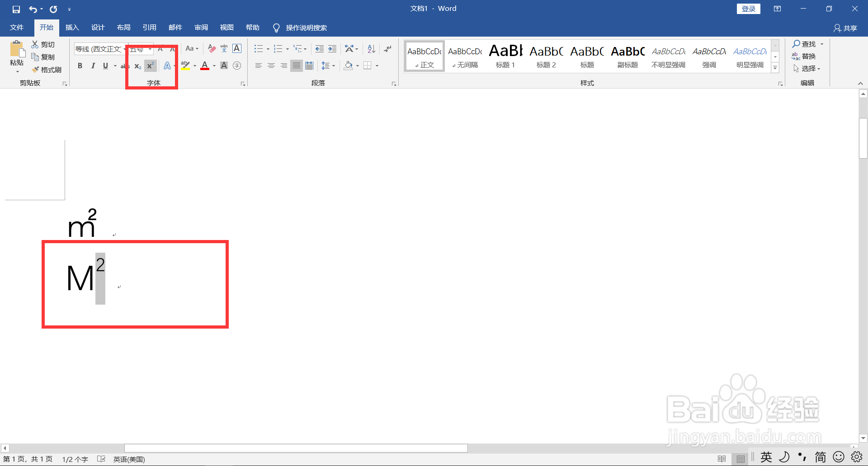Switch to the 布局 ribbon tab
Screen dimensions: 868x466
[x=123, y=28]
